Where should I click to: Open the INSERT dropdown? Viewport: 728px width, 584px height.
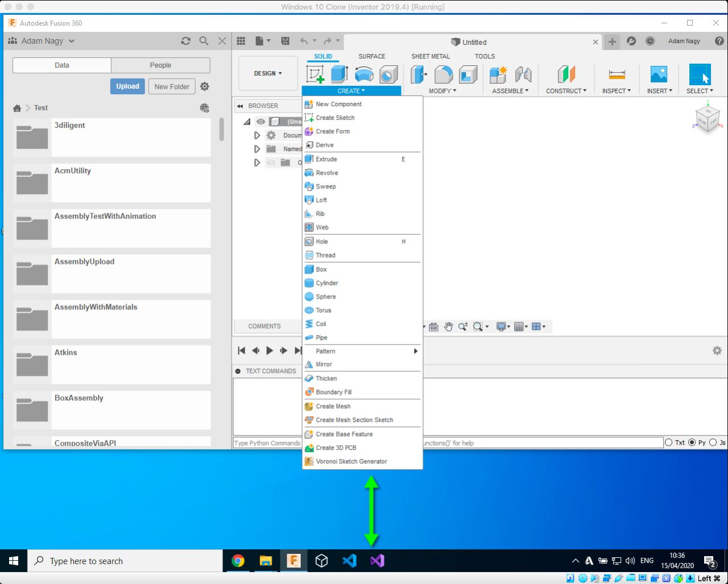(x=659, y=91)
